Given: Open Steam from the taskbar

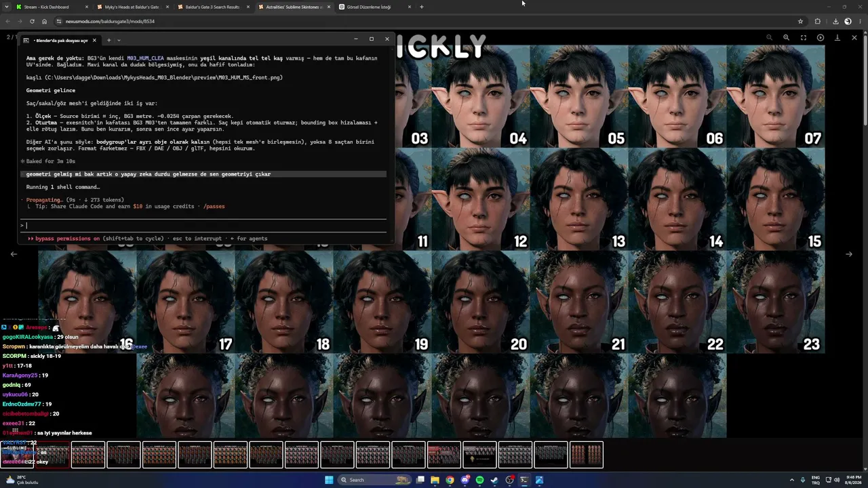Looking at the screenshot, I should tap(494, 480).
